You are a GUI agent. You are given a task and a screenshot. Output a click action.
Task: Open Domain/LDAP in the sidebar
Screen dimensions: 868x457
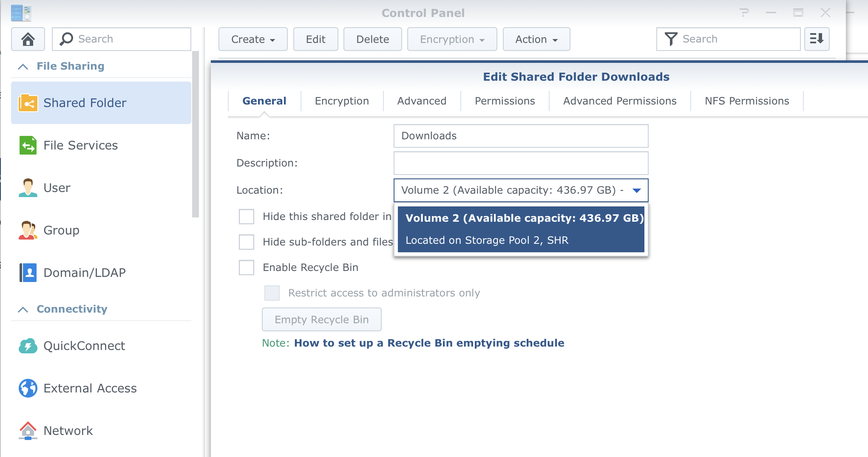click(x=101, y=273)
